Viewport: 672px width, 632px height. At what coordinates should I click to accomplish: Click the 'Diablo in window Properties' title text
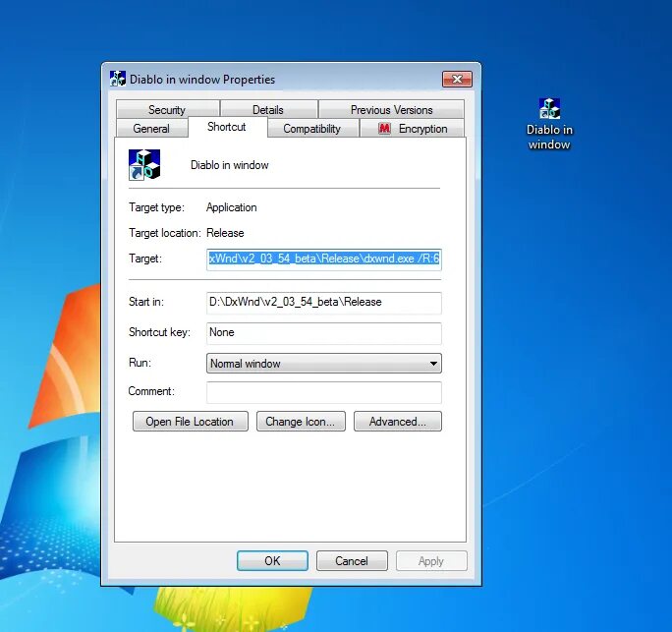202,80
